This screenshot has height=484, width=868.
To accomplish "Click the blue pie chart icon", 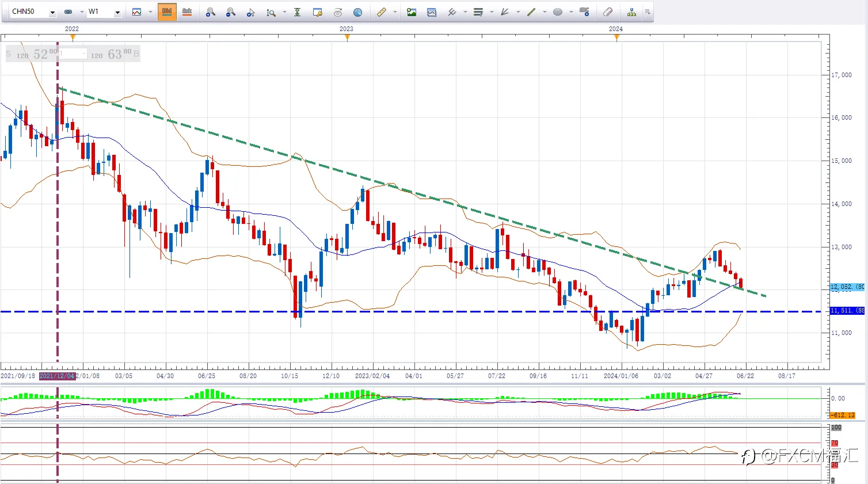I will coord(357,12).
